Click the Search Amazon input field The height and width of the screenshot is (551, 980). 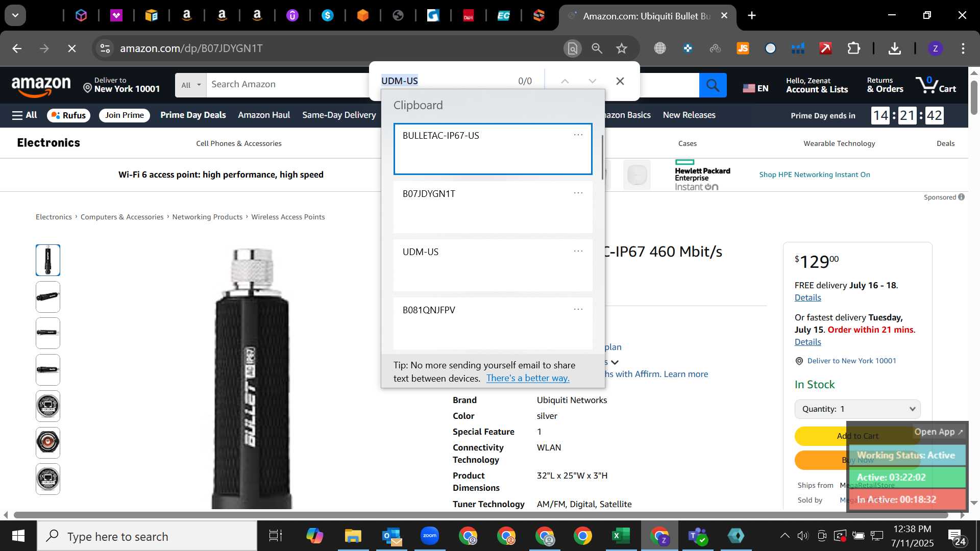tap(288, 85)
